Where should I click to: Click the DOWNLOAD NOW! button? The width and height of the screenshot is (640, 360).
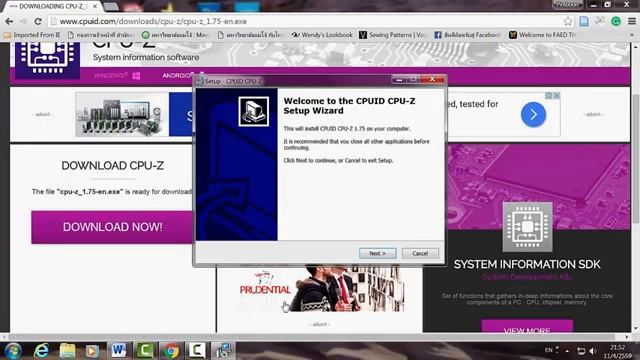click(113, 227)
